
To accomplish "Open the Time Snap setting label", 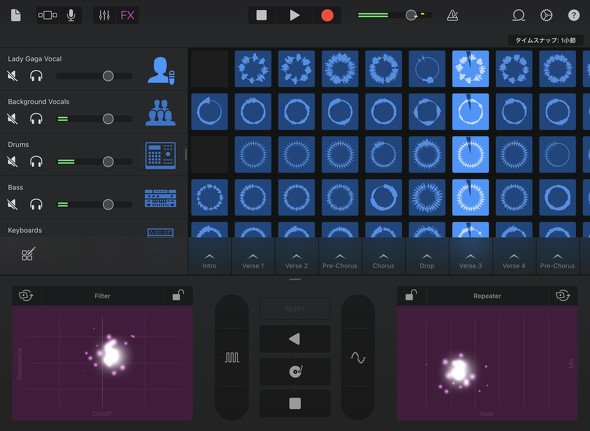I will tap(545, 40).
